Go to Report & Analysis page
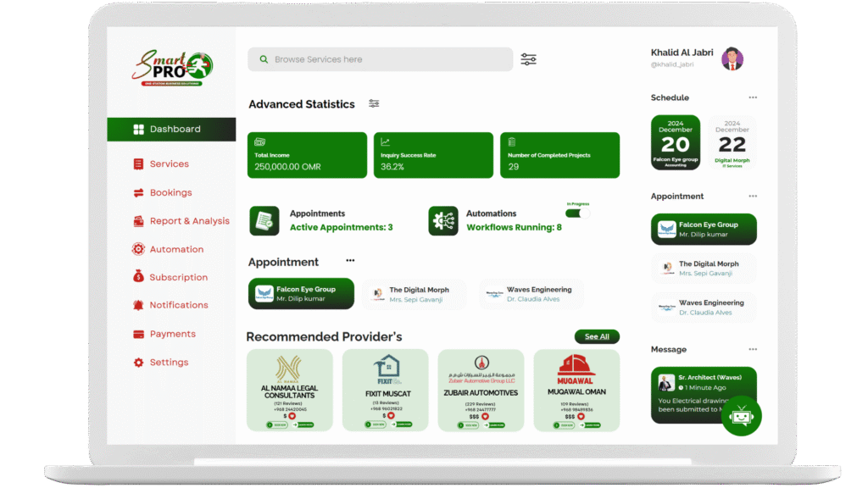The image size is (868, 488). (x=189, y=221)
